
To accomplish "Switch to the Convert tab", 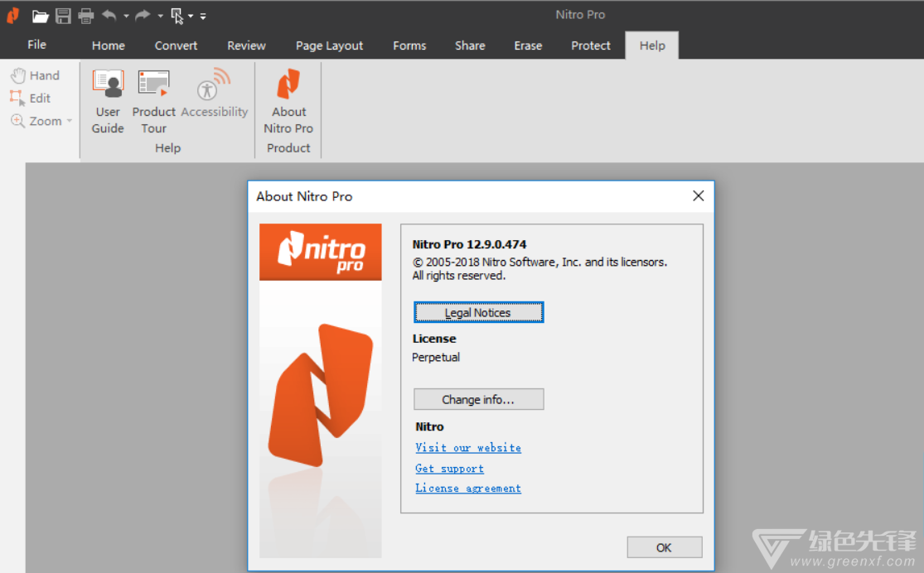I will pos(176,46).
